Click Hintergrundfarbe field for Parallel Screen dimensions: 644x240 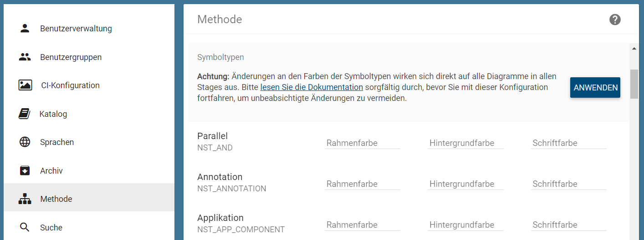(465, 143)
